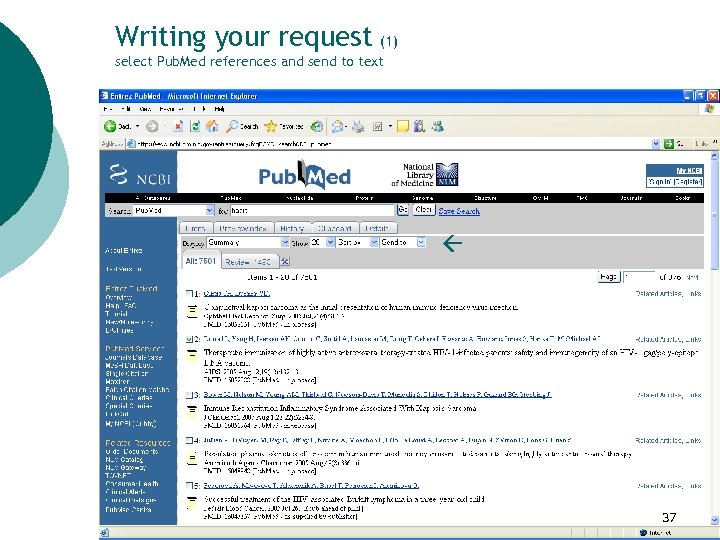Click the green Go arrow by address bar
720x540 pixels.
(x=669, y=144)
